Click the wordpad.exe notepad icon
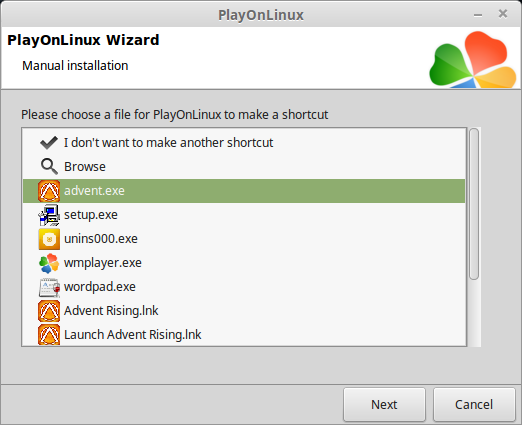Viewport: 522px width, 425px height. point(49,287)
